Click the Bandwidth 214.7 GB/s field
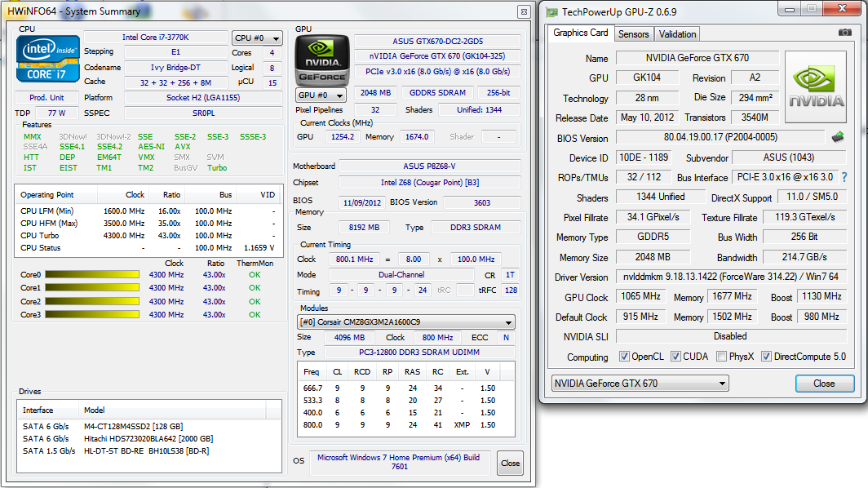868x488 pixels. (804, 257)
